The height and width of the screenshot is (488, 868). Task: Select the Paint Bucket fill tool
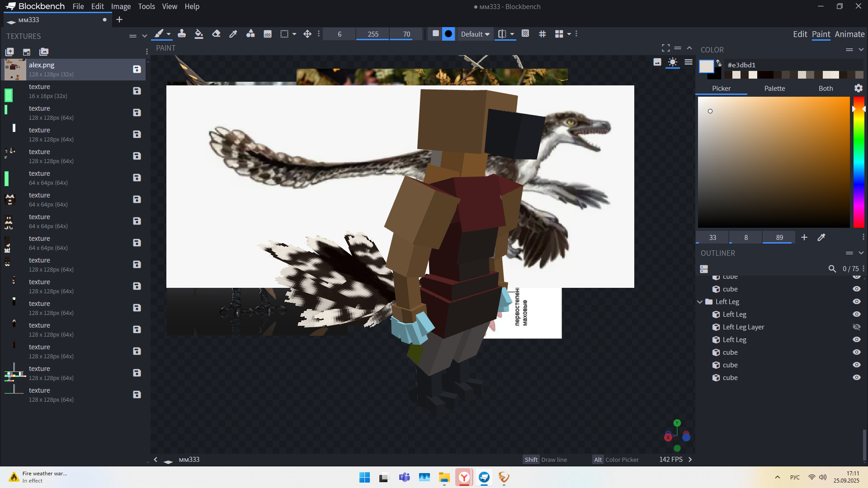point(199,34)
